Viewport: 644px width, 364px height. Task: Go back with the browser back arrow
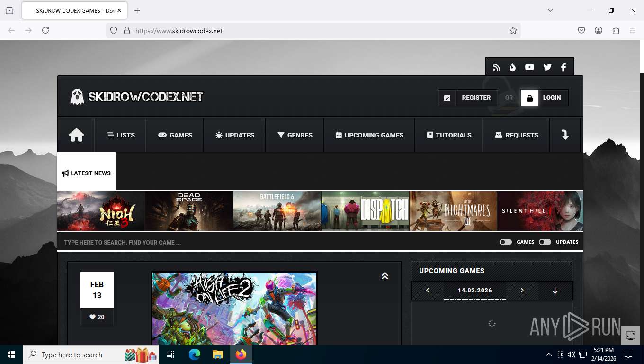pos(11,30)
